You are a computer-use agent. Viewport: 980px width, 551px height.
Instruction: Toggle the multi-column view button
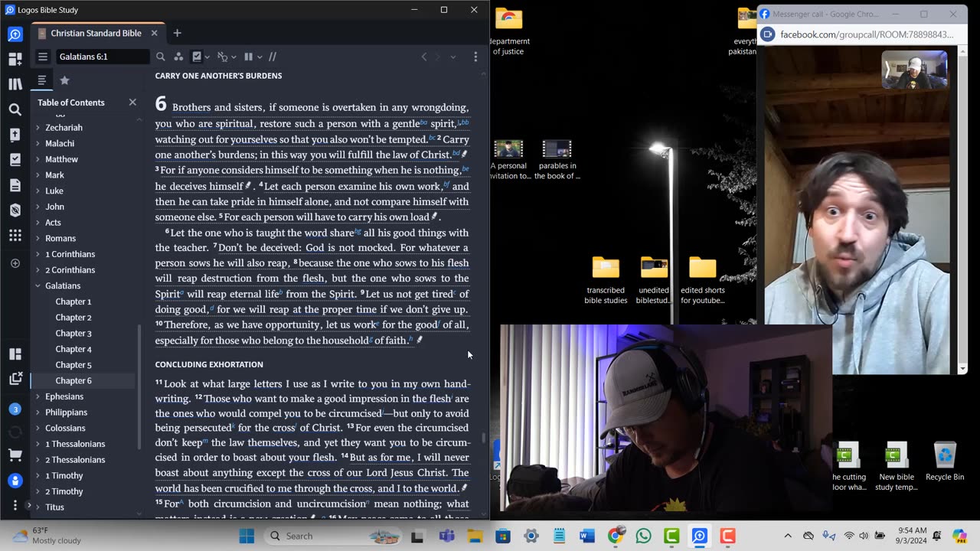[x=248, y=57]
